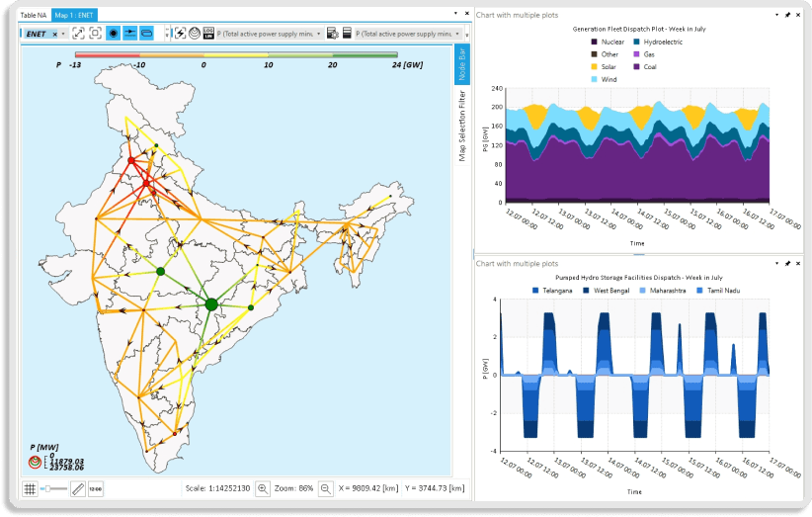This screenshot has height=517, width=812.
Task: Click the lightning bolt power flow icon
Action: [180, 34]
